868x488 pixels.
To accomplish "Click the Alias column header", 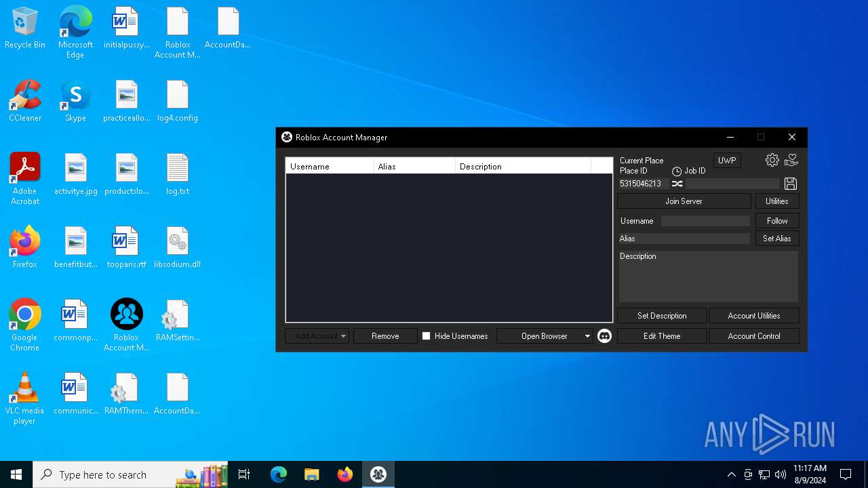I will [x=414, y=166].
